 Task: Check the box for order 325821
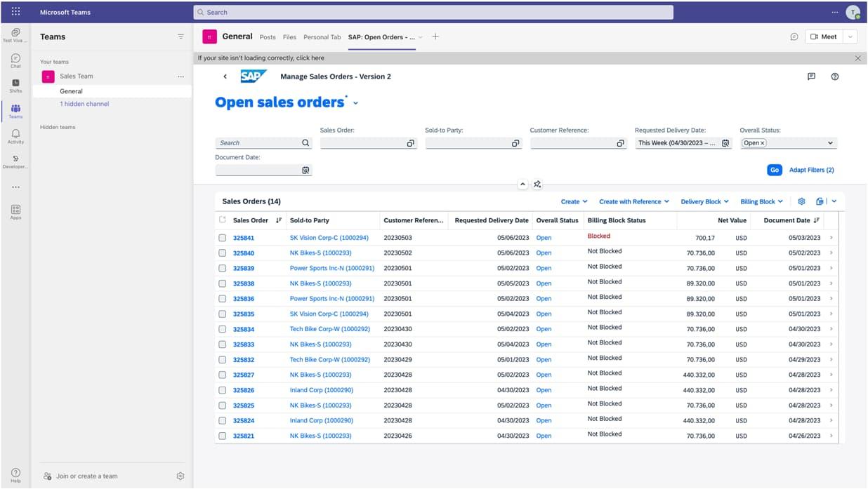pyautogui.click(x=223, y=436)
